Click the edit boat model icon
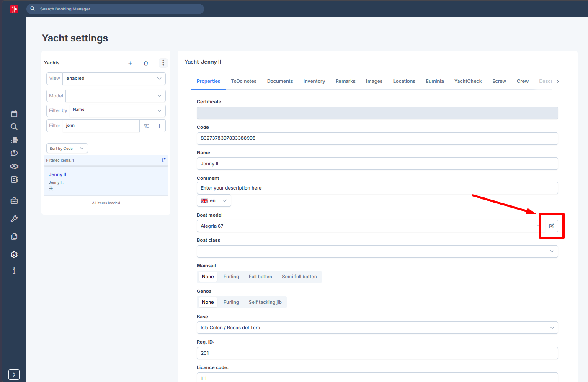The image size is (588, 382). coord(552,226)
